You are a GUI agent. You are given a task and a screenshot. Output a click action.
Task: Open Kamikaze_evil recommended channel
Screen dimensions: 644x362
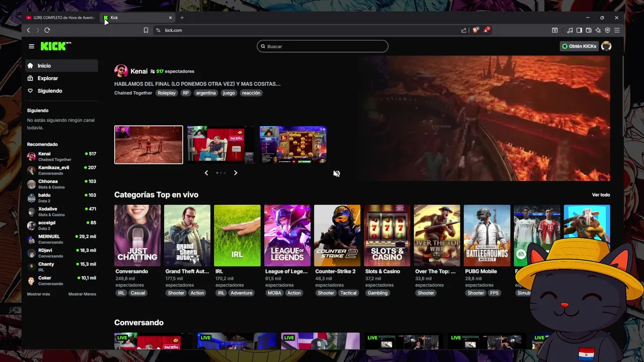tap(61, 170)
